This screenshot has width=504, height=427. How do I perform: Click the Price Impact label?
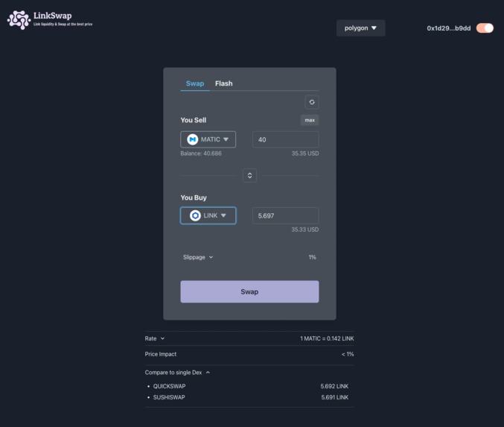(160, 354)
